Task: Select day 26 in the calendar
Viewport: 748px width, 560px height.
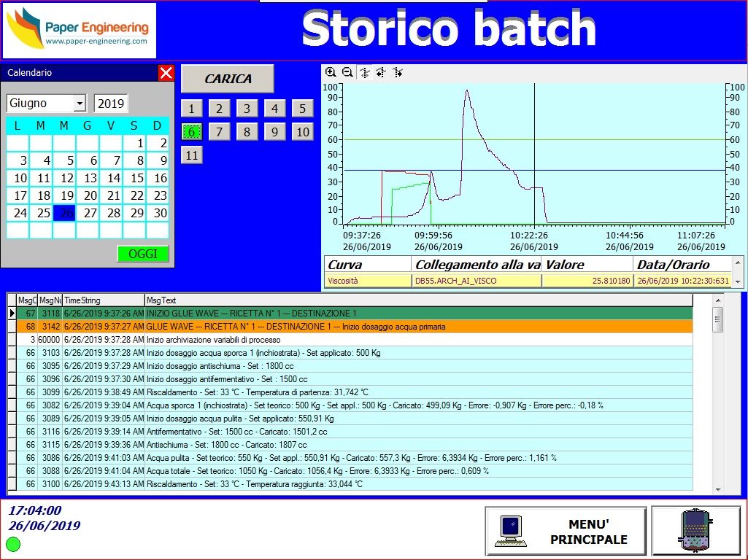Action: pyautogui.click(x=64, y=213)
